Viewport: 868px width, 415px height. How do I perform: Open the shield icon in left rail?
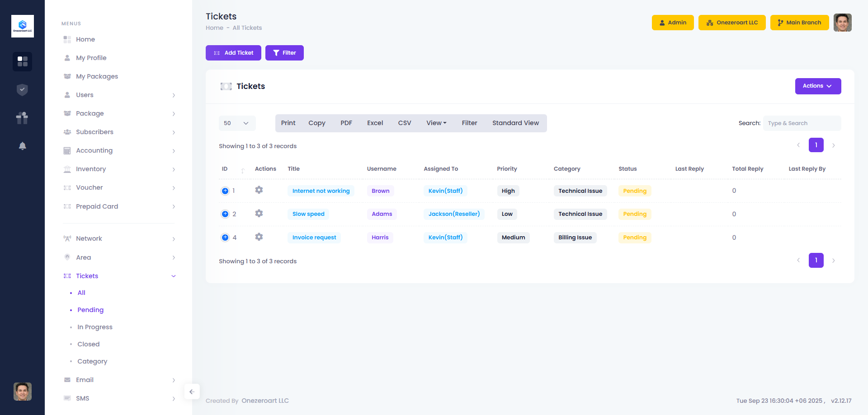22,90
